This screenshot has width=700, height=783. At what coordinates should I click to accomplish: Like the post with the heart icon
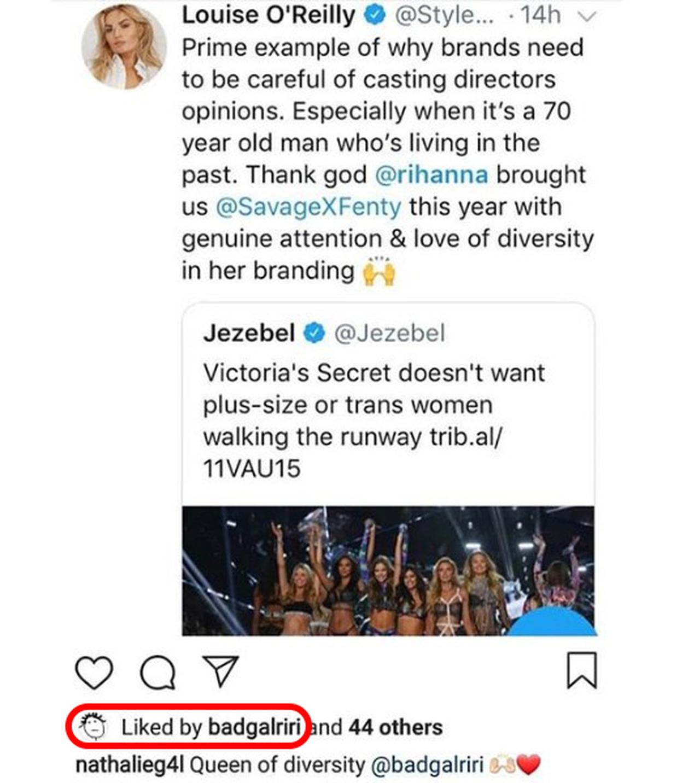(94, 672)
